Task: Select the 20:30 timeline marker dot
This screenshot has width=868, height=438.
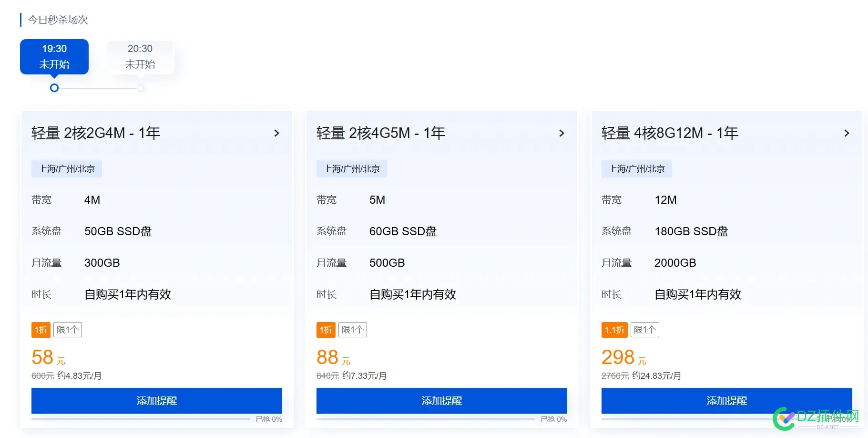Action: click(x=140, y=88)
